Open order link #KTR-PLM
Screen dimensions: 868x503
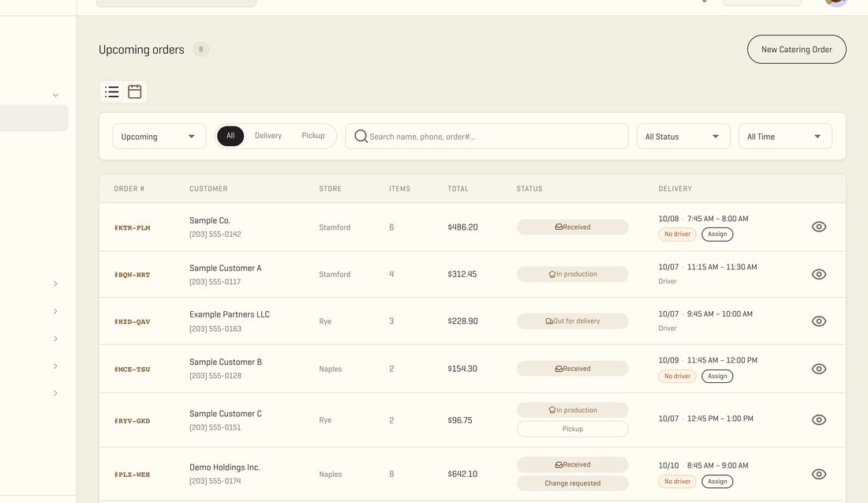tap(133, 227)
